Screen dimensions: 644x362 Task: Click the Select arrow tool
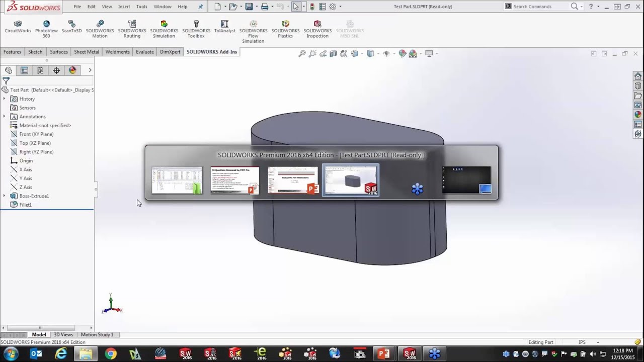pyautogui.click(x=296, y=7)
